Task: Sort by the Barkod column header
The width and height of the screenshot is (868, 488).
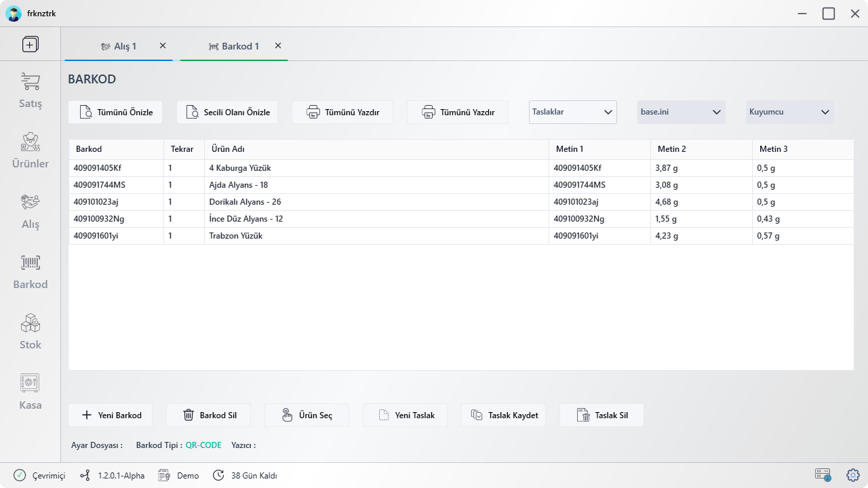Action: coord(116,149)
